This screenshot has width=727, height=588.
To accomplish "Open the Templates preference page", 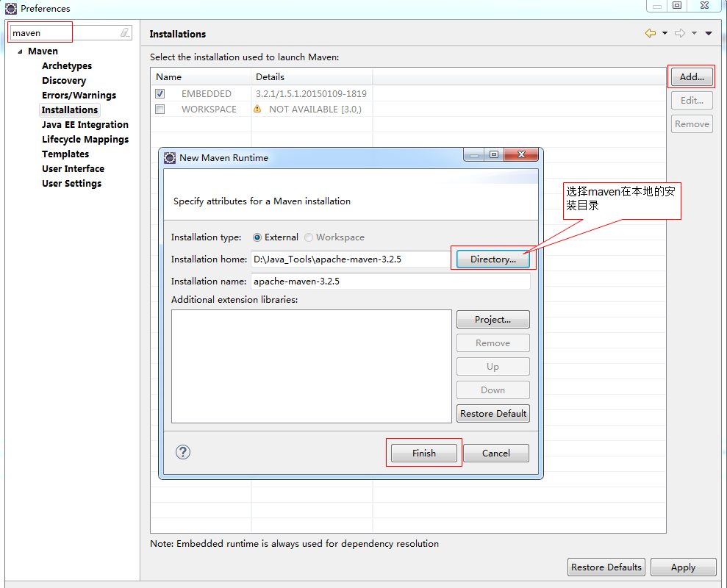I will point(65,154).
